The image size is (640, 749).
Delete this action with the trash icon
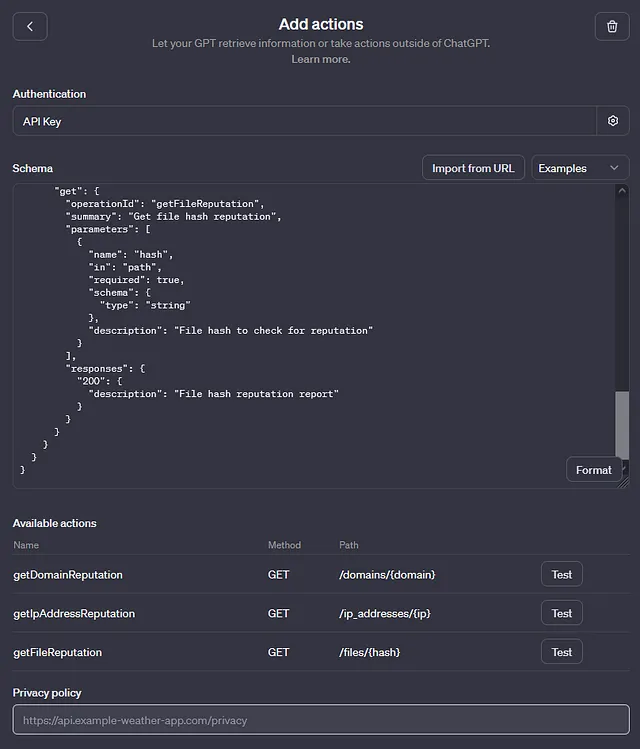tap(612, 26)
